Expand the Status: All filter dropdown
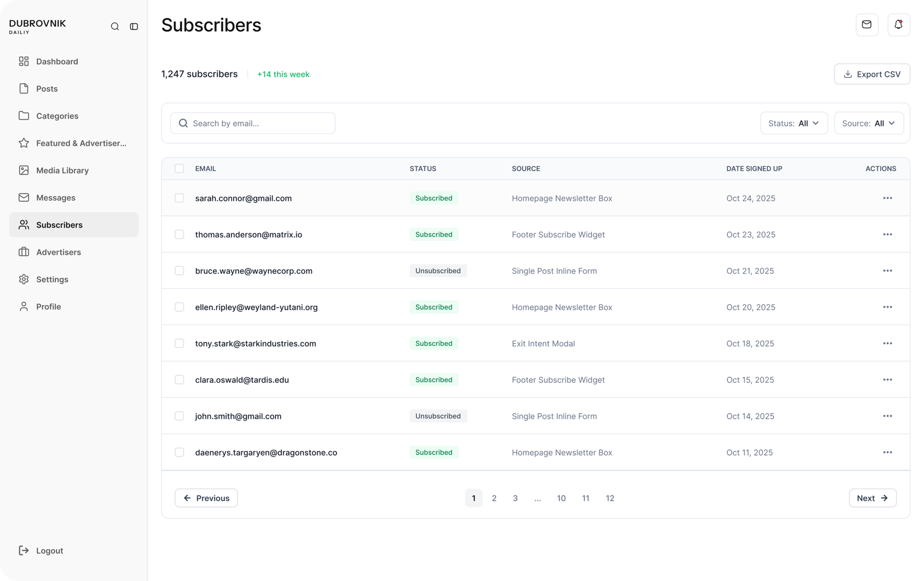 (793, 123)
